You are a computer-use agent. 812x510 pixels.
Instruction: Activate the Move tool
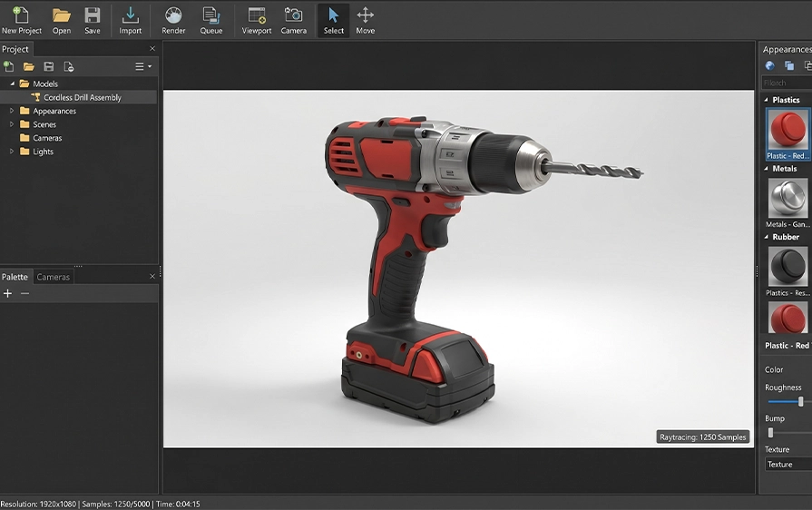point(365,21)
